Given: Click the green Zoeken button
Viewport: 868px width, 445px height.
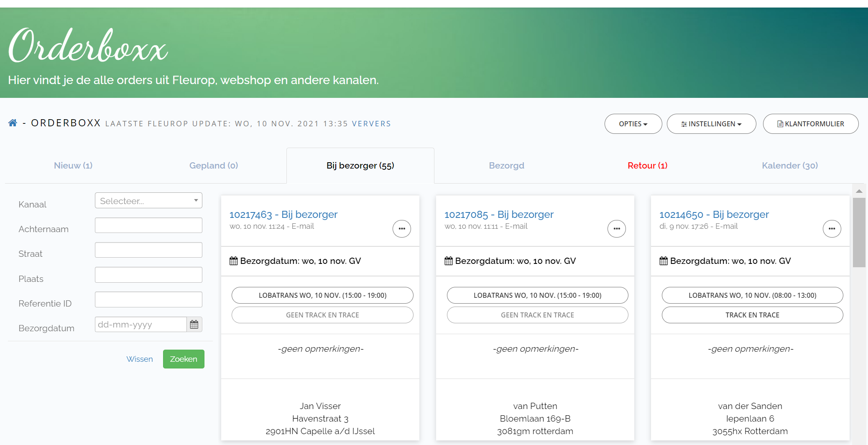Looking at the screenshot, I should click(x=184, y=359).
